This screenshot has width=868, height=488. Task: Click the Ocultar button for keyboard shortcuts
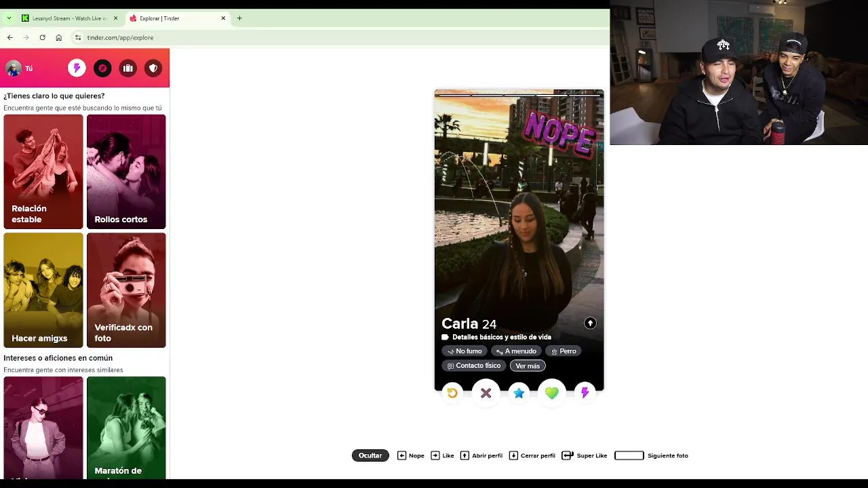pos(370,455)
